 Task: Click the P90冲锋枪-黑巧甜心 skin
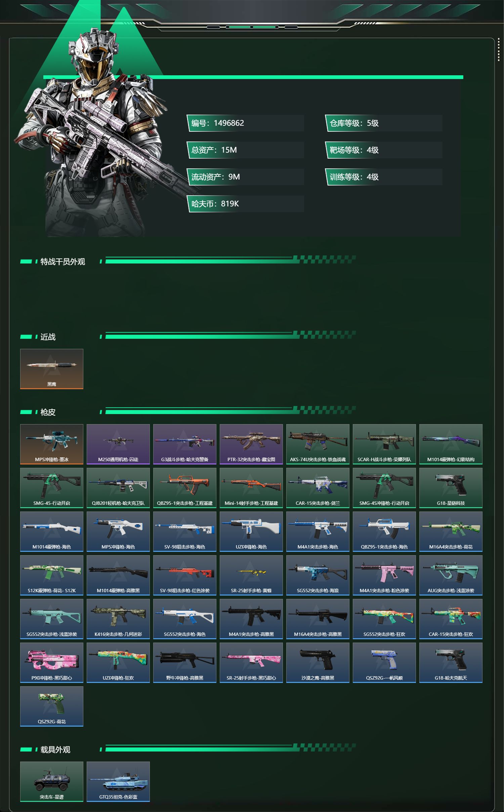click(52, 662)
